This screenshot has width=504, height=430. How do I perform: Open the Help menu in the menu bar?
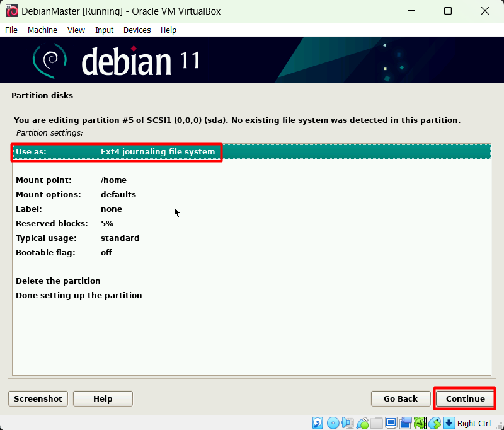click(x=168, y=30)
